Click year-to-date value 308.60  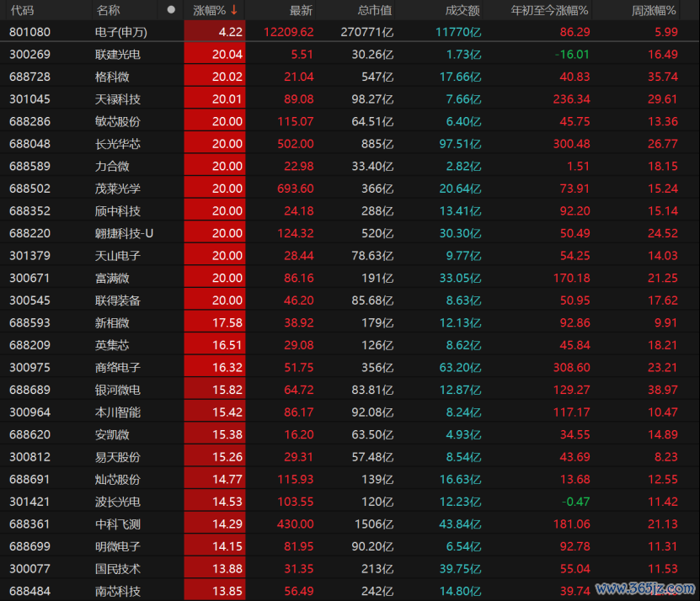pyautogui.click(x=571, y=367)
